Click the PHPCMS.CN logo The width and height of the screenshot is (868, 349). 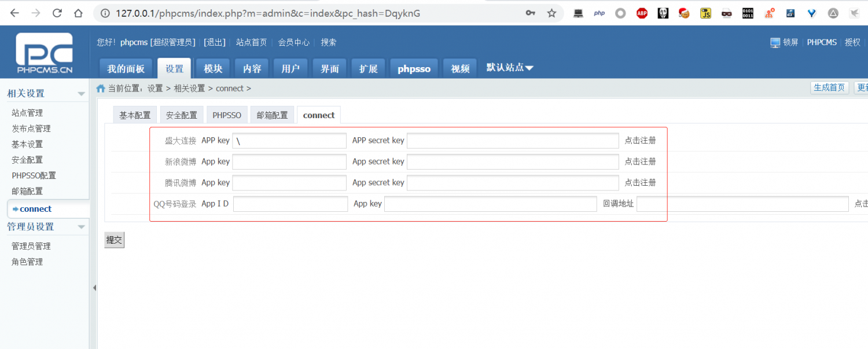pyautogui.click(x=45, y=53)
